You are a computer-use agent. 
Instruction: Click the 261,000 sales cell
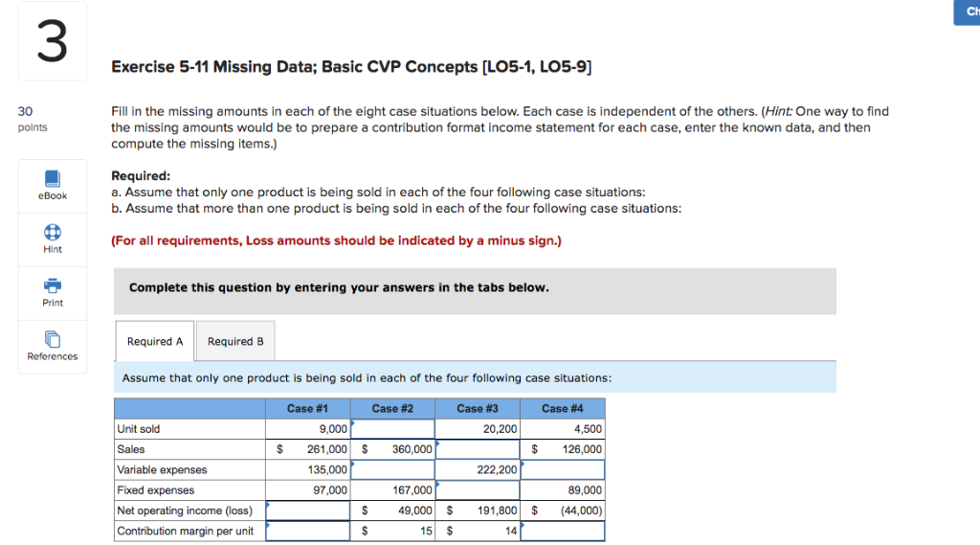(x=308, y=449)
